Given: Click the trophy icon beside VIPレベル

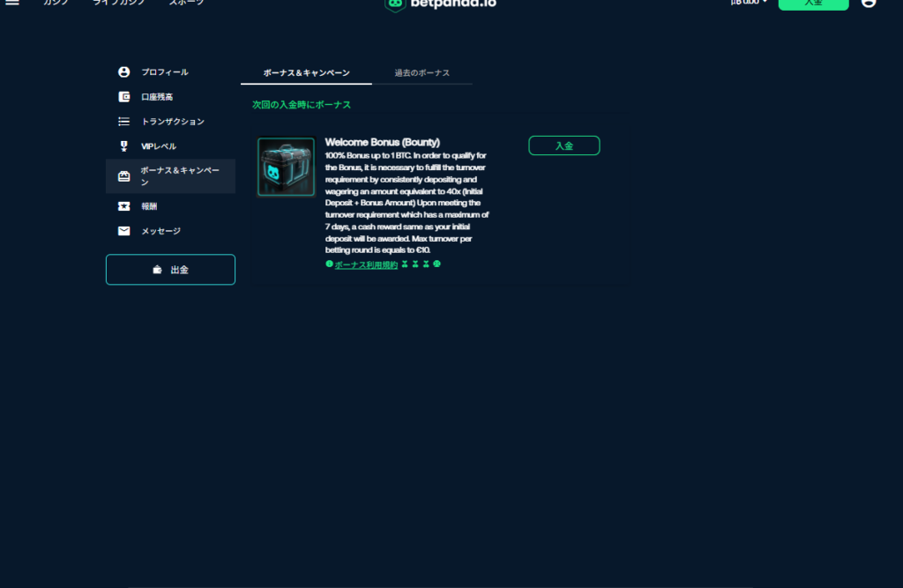Looking at the screenshot, I should click(x=123, y=146).
